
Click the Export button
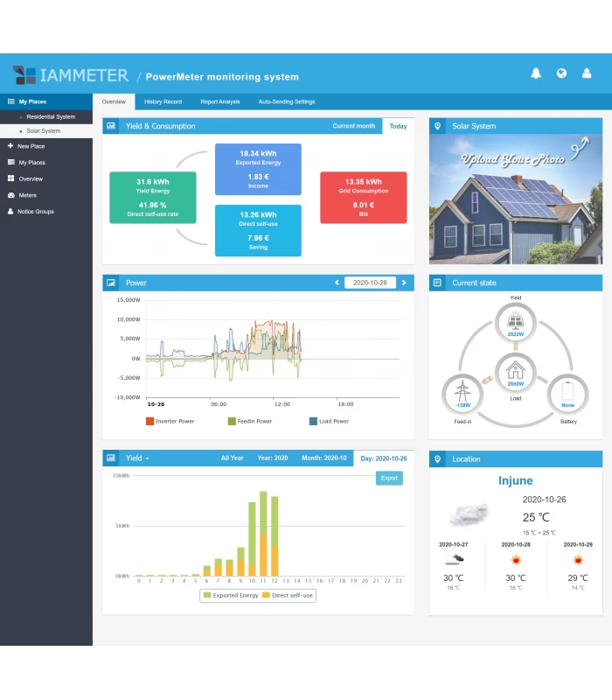point(389,478)
